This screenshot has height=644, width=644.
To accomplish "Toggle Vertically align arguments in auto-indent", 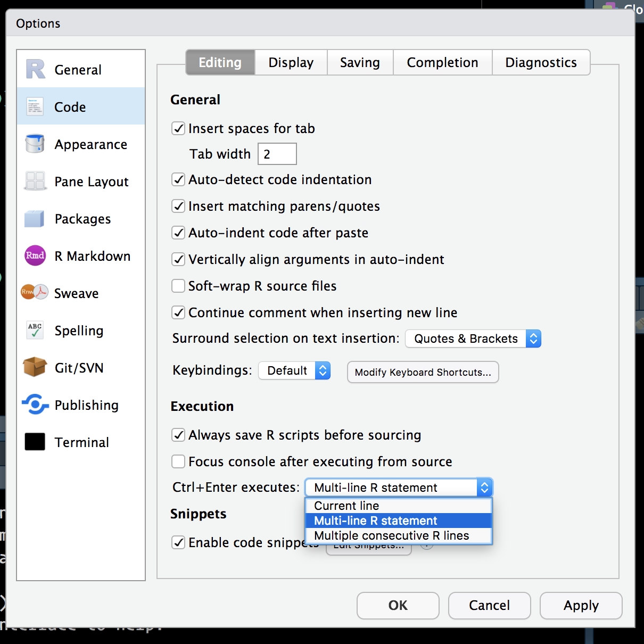I will click(x=178, y=259).
